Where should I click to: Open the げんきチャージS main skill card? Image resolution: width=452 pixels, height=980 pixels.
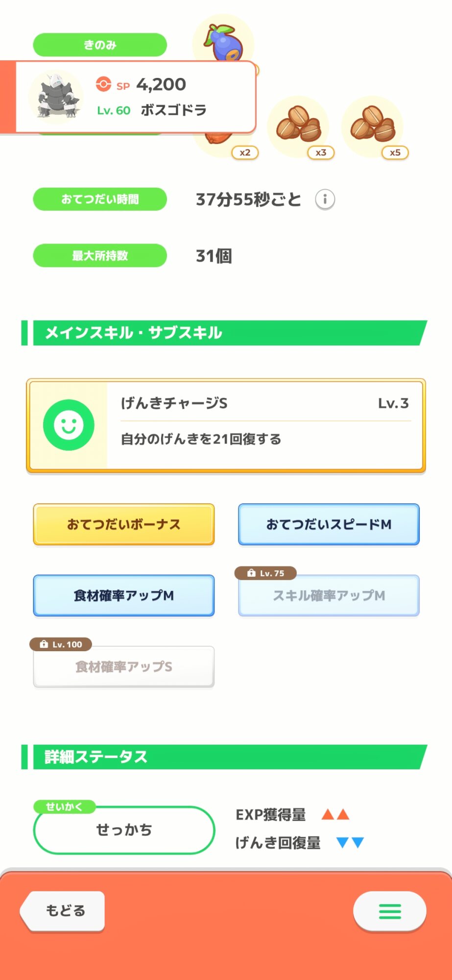[264, 424]
